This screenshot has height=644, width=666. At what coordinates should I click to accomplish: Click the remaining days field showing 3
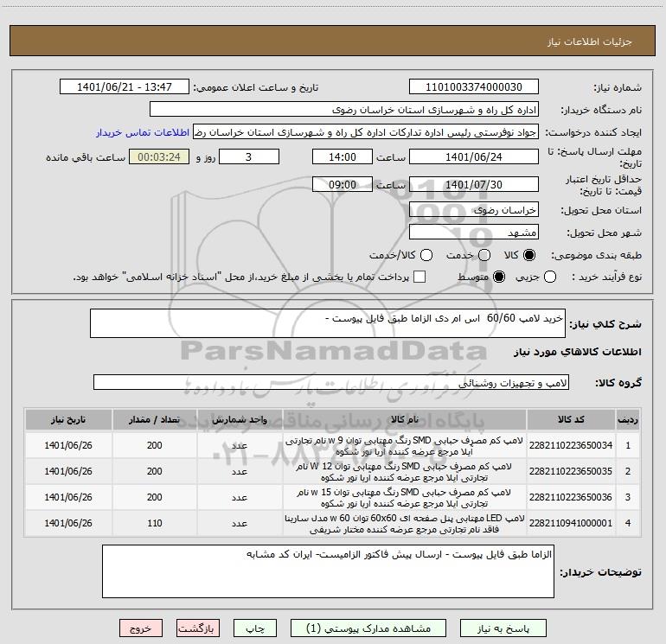[249, 156]
